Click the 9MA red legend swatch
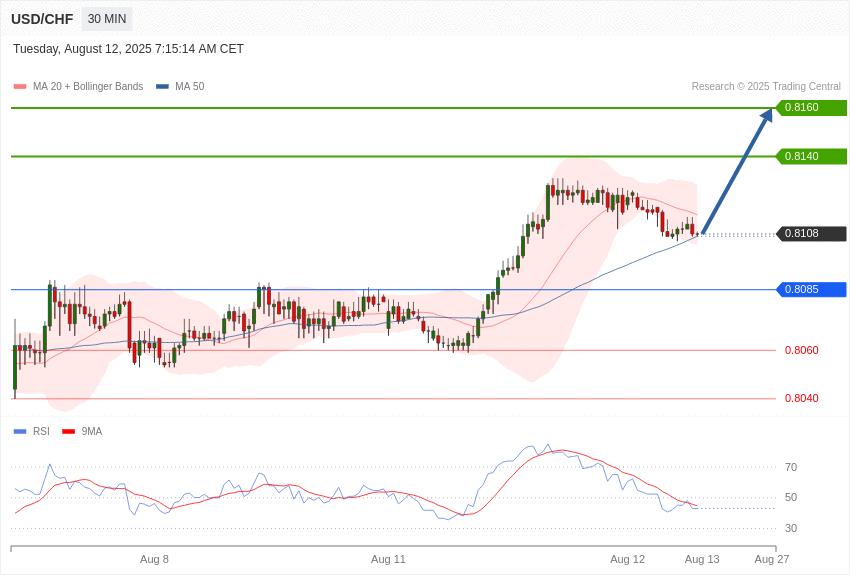Image resolution: width=850 pixels, height=576 pixels. pyautogui.click(x=68, y=431)
